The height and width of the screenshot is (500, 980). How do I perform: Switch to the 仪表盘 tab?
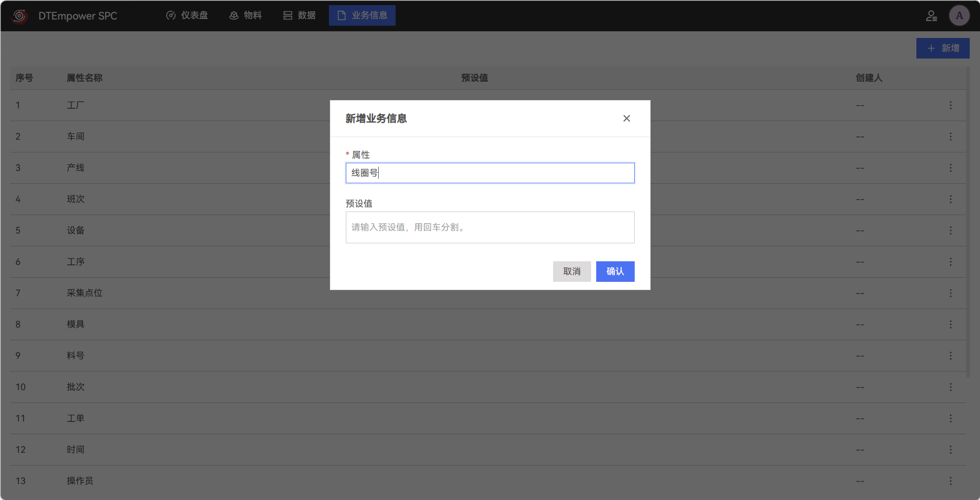pos(187,15)
